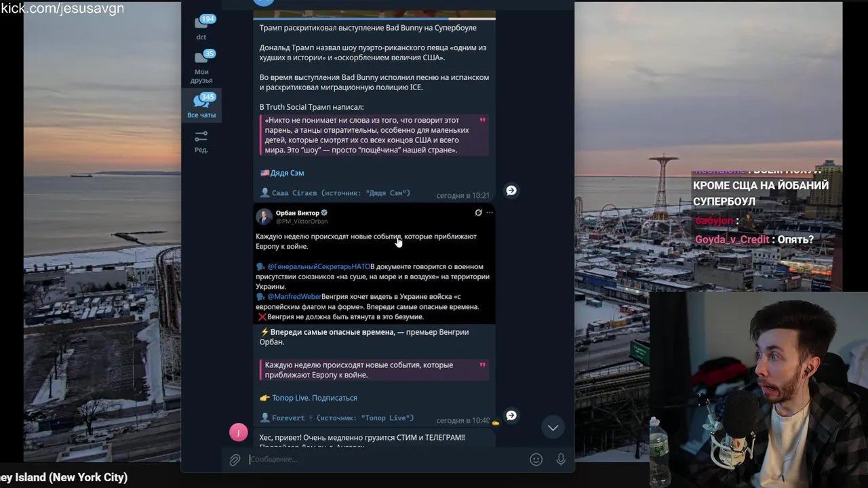The width and height of the screenshot is (868, 488).
Task: Open Ред. folder editing
Action: click(201, 142)
